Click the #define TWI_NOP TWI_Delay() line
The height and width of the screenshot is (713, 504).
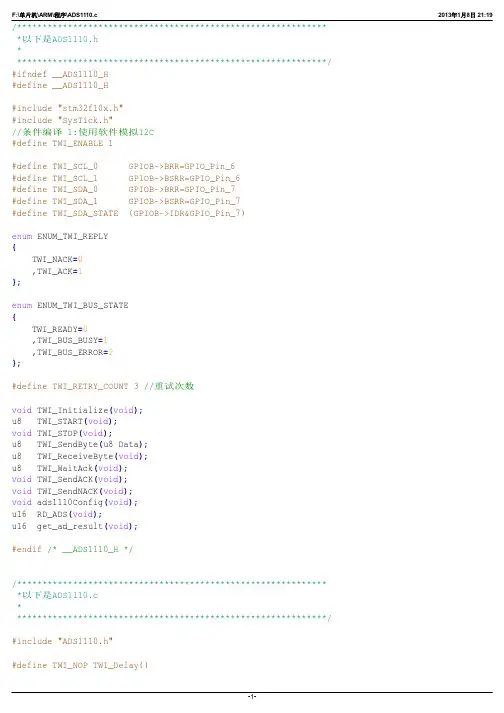tap(80, 665)
